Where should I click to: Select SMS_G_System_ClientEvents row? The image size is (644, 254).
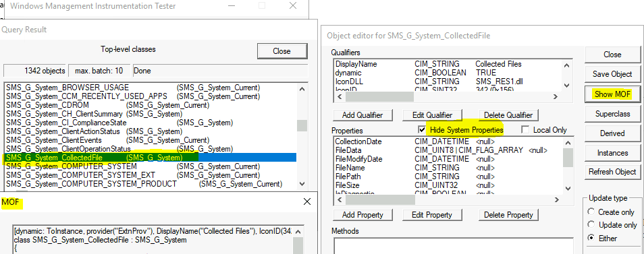point(151,140)
